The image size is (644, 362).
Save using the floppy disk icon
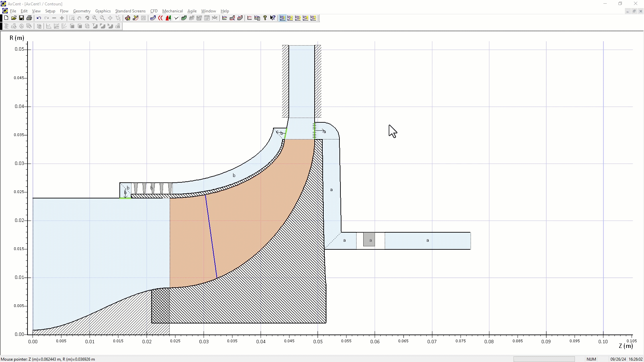21,18
